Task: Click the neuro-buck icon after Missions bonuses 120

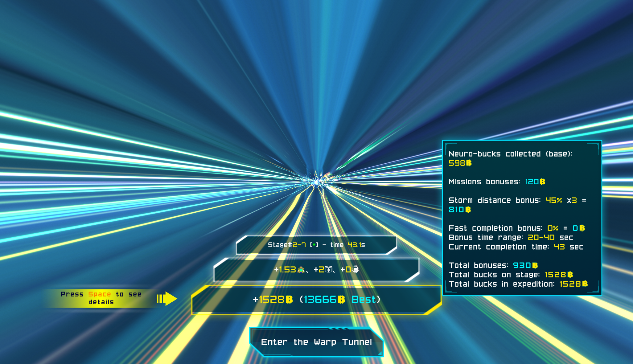Action: click(542, 182)
